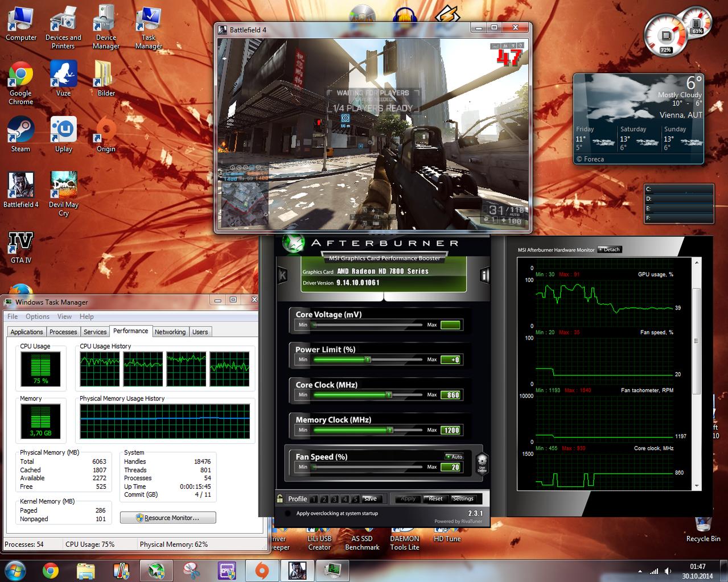The height and width of the screenshot is (582, 728).
Task: Open Chrome from the taskbar
Action: (x=51, y=571)
